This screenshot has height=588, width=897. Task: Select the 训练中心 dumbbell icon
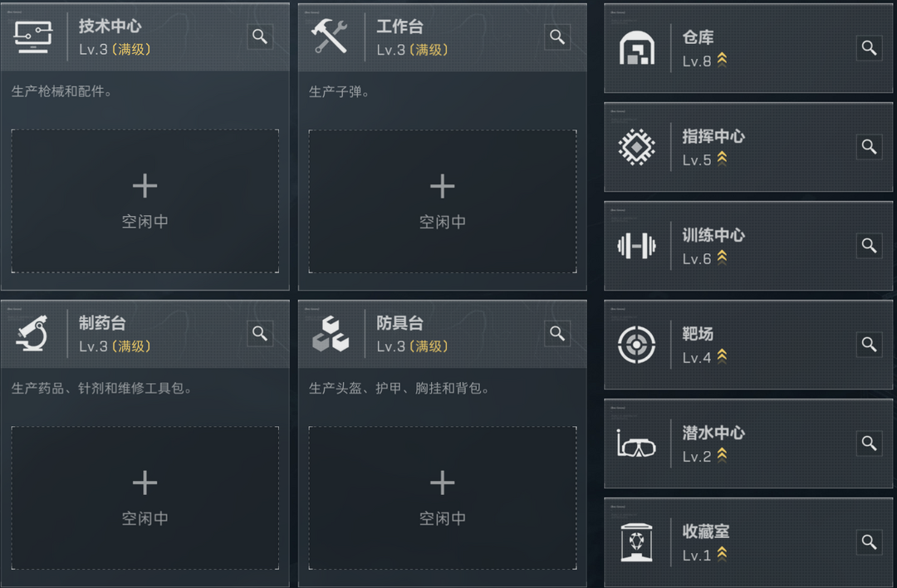(636, 246)
